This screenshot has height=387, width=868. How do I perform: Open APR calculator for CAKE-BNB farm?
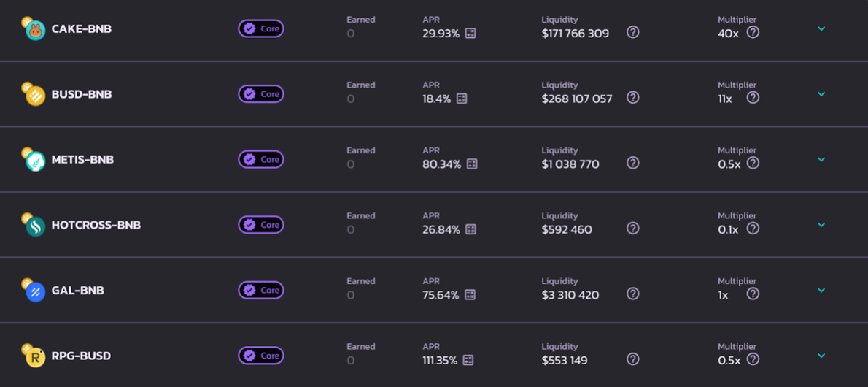(470, 33)
